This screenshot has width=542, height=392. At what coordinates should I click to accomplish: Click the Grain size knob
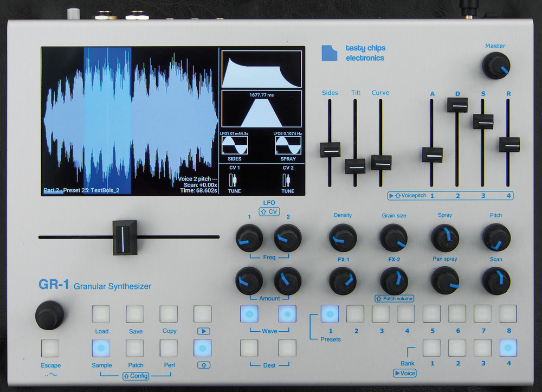(393, 237)
